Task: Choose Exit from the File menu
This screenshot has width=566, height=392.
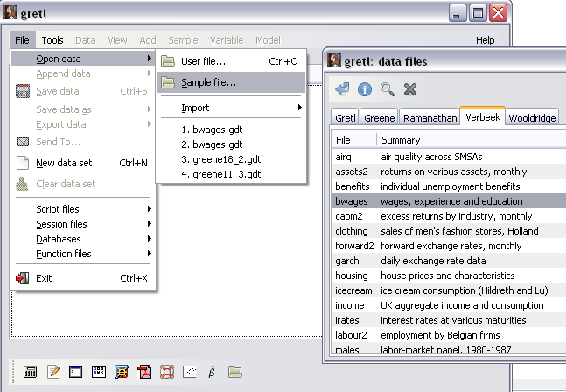Action: point(84,278)
